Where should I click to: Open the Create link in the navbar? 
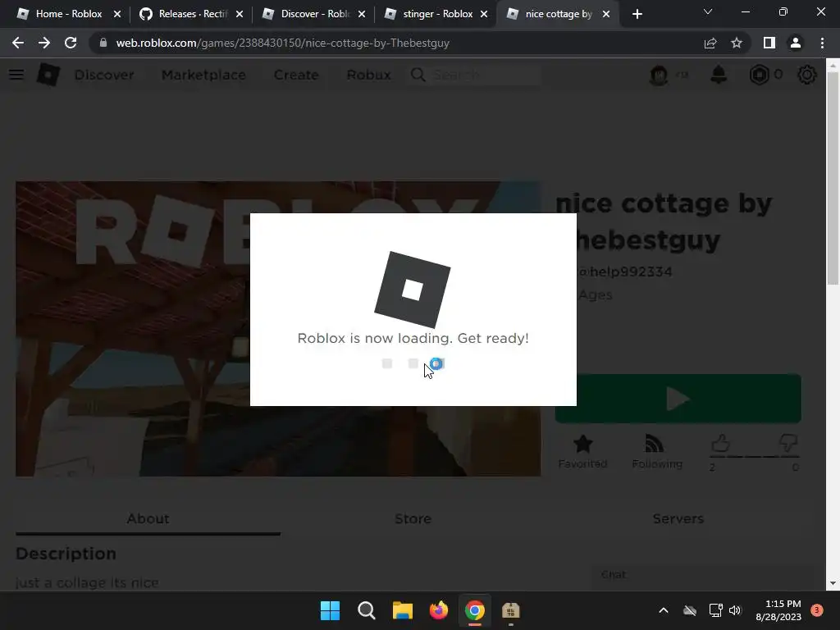[296, 75]
